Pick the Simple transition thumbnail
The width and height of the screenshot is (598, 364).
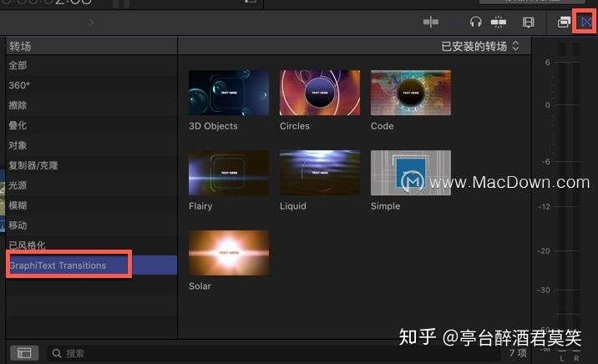(411, 173)
